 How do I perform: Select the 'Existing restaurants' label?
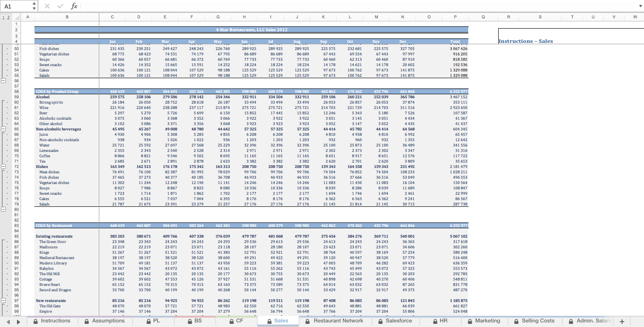[54, 236]
